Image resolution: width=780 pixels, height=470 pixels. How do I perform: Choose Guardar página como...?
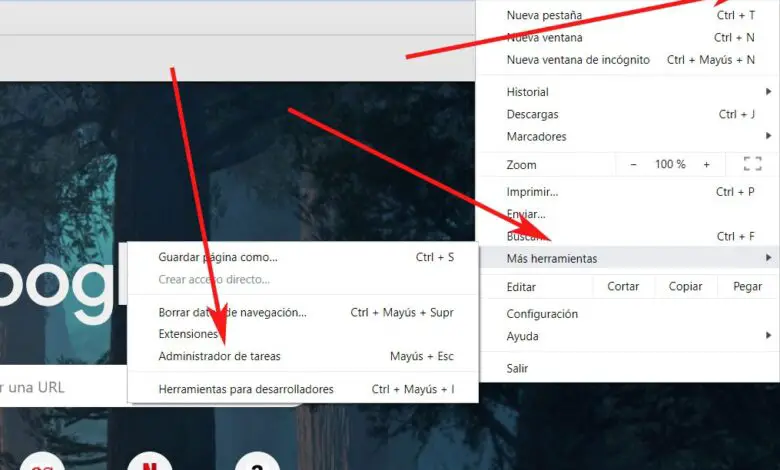pos(303,258)
